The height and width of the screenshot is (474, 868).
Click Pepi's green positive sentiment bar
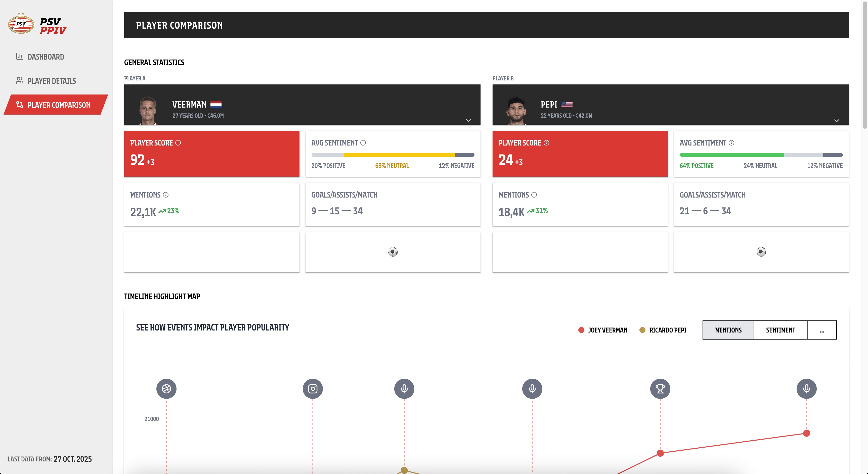731,155
